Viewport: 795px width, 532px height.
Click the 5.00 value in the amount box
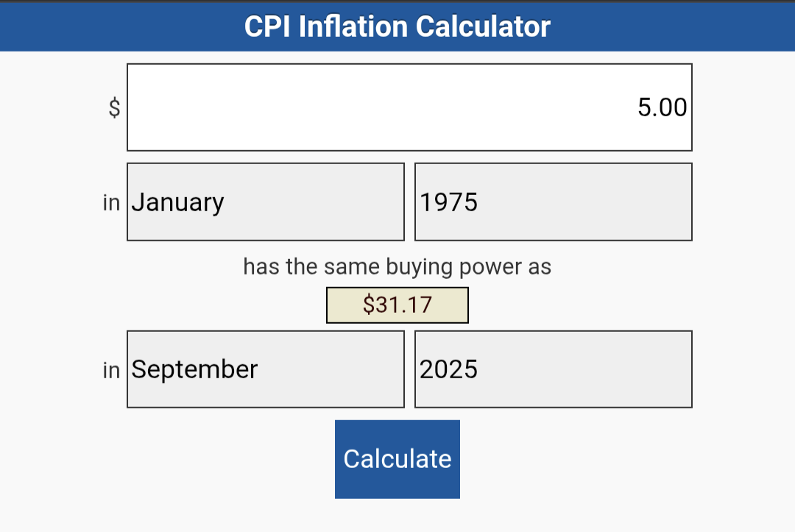point(662,107)
